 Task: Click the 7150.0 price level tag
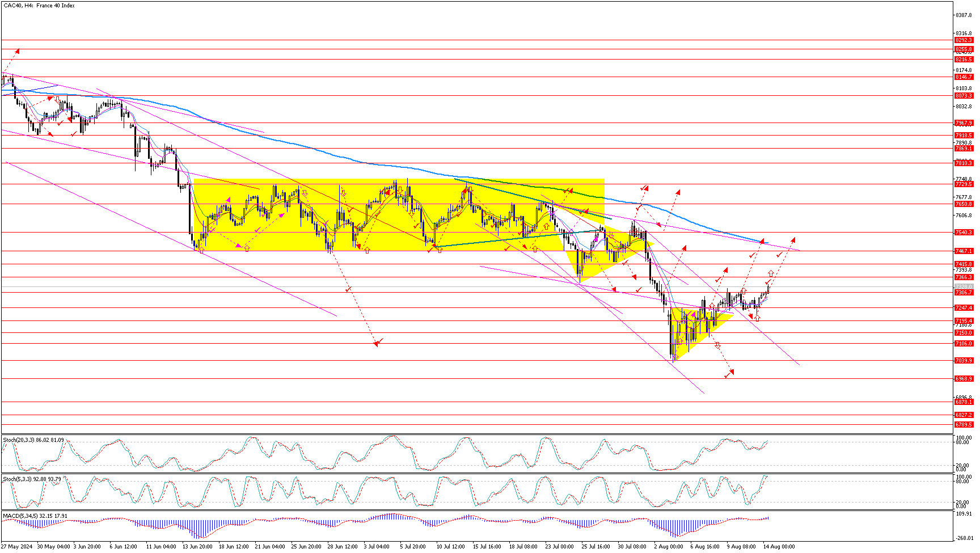coord(964,332)
